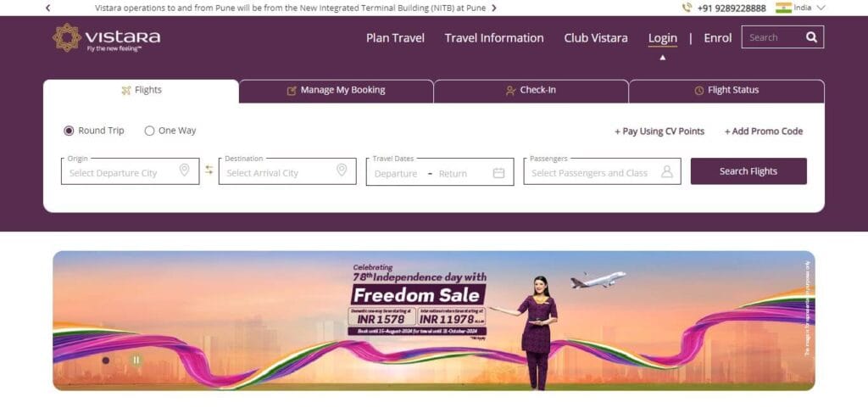Switch to the Flight Status tab
Image resolution: width=868 pixels, height=408 pixels.
[726, 91]
